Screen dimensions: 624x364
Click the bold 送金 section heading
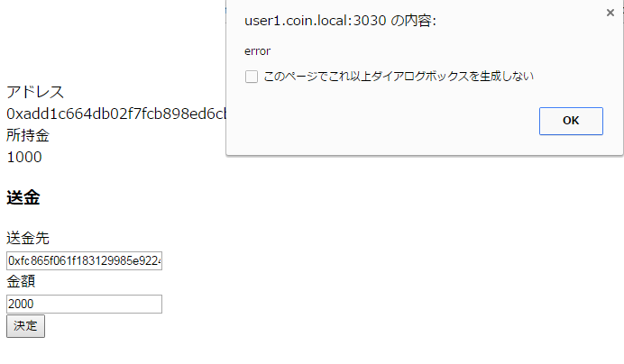pos(23,197)
